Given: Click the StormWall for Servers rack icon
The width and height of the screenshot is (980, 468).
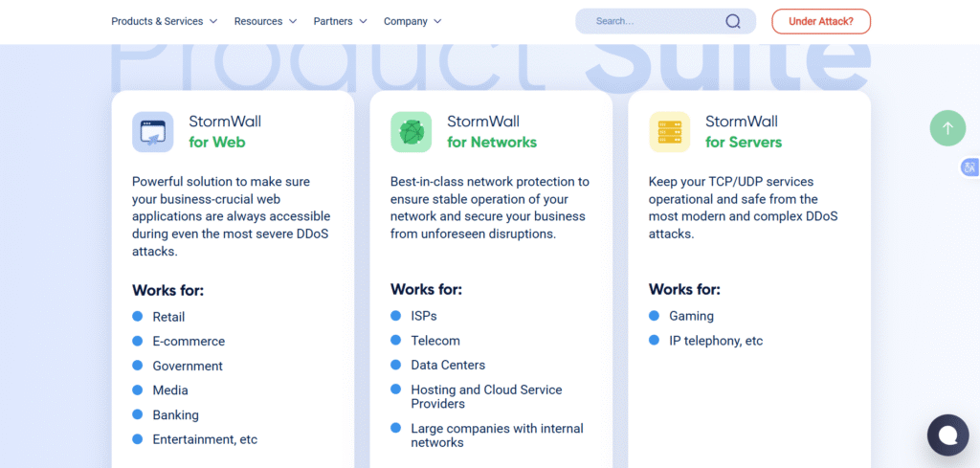Looking at the screenshot, I should 670,132.
